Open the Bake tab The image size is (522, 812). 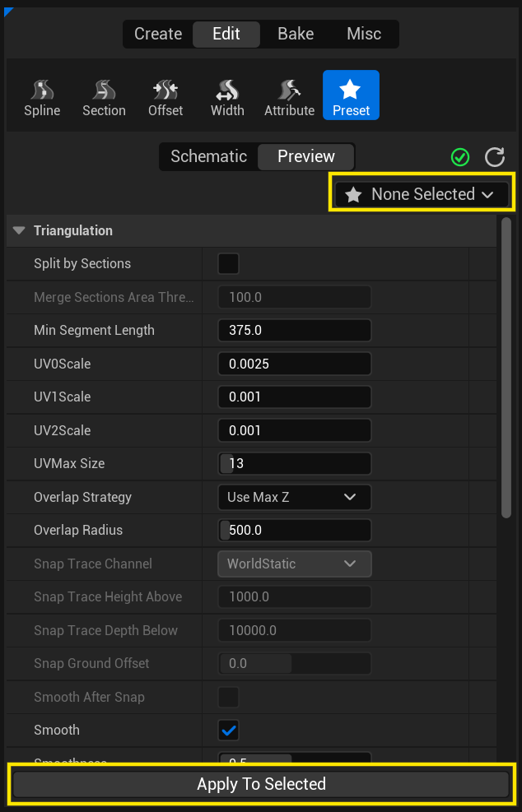(296, 34)
